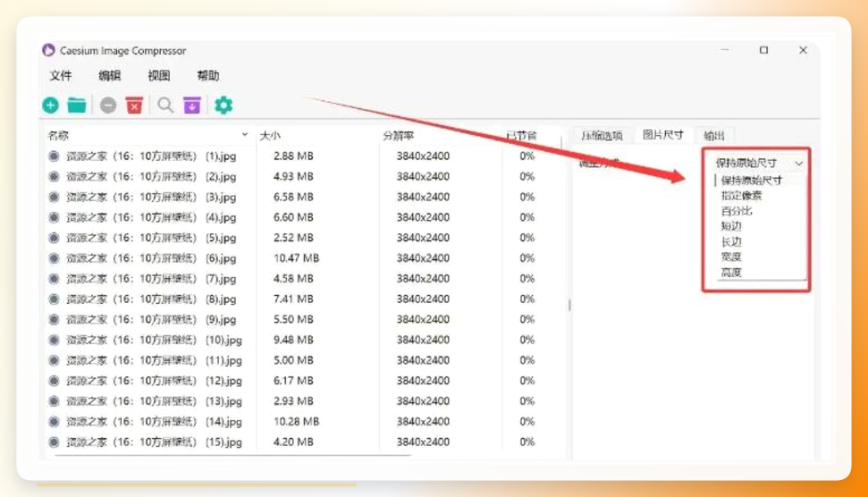Open preview with magnifier icon
Image resolution: width=868 pixels, height=497 pixels.
[165, 105]
